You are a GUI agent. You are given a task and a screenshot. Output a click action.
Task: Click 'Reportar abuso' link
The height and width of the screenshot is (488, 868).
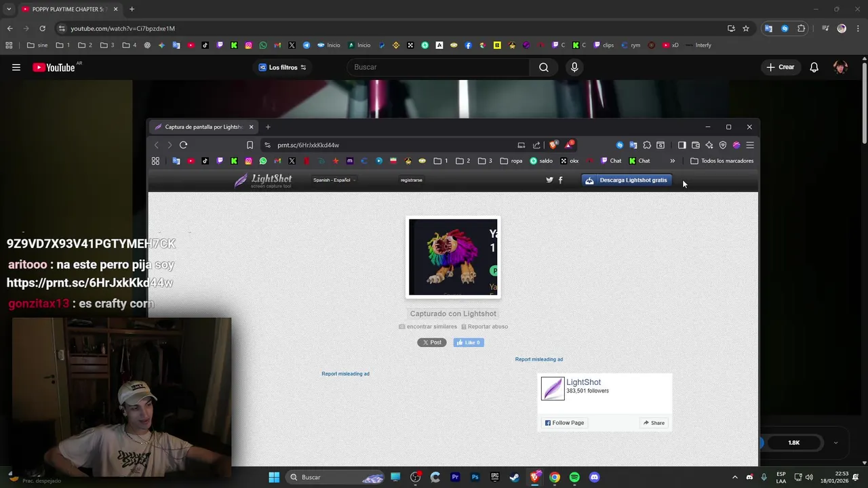[484, 327]
